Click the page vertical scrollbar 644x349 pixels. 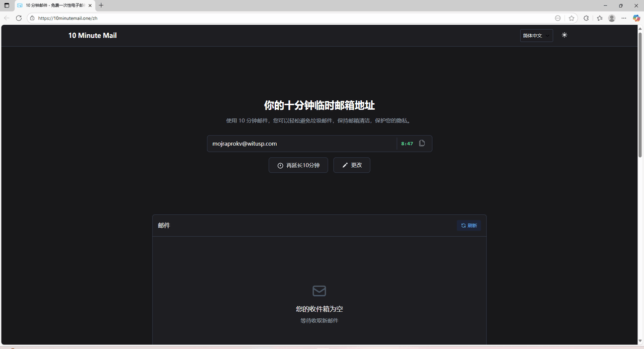[640, 96]
